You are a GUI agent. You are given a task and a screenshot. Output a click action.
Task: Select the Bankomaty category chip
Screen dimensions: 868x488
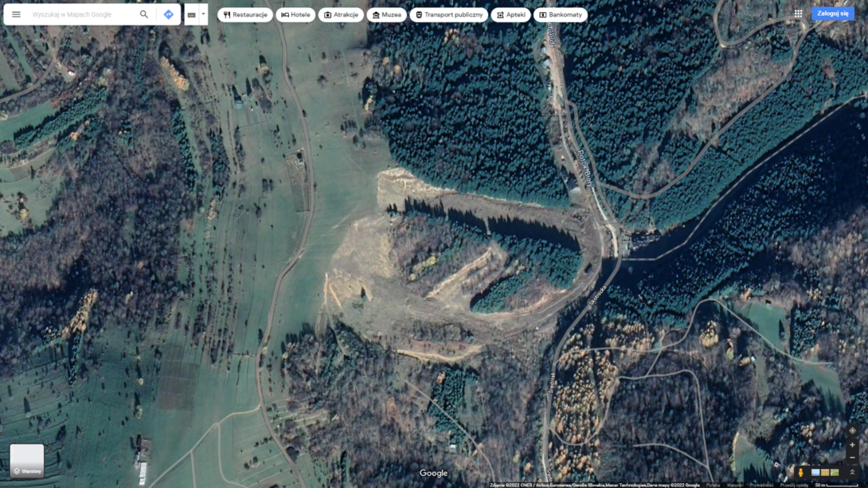click(561, 15)
